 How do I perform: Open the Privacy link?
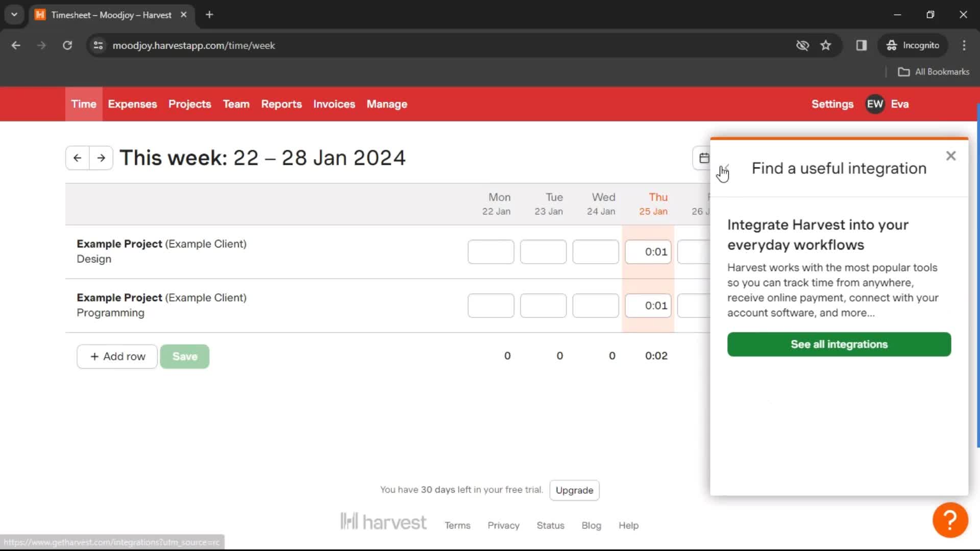click(x=503, y=525)
